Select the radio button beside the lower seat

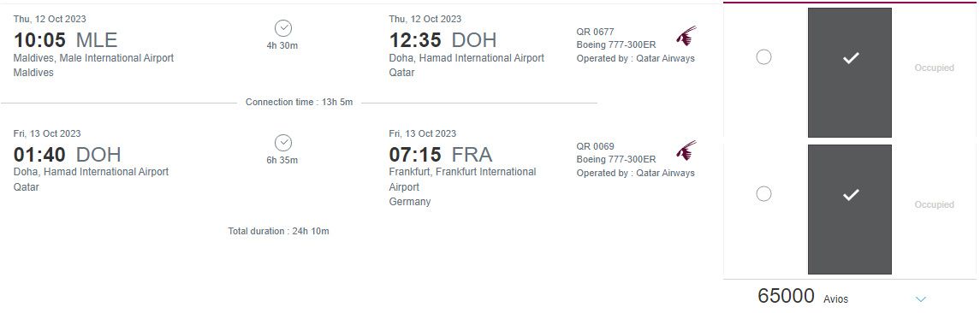(763, 194)
